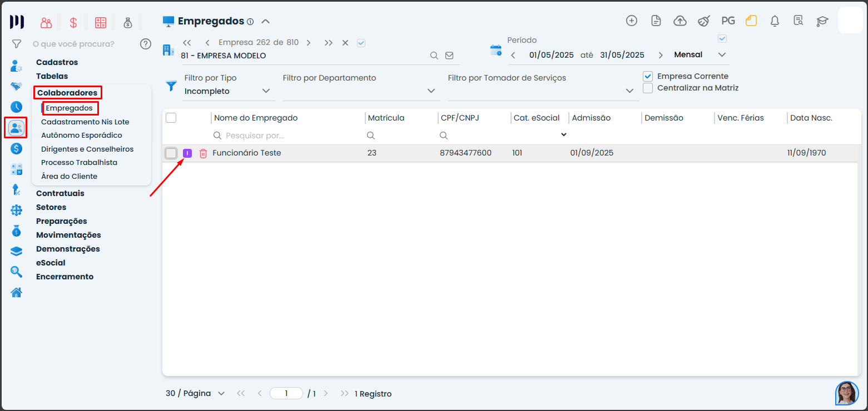Click the envelope icon beside EMPRESA MODELO
Image resolution: width=868 pixels, height=411 pixels.
tap(449, 56)
